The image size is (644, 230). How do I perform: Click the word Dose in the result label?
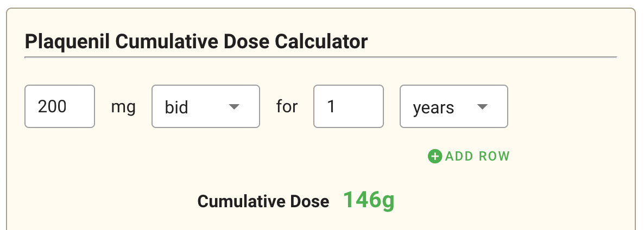[310, 202]
